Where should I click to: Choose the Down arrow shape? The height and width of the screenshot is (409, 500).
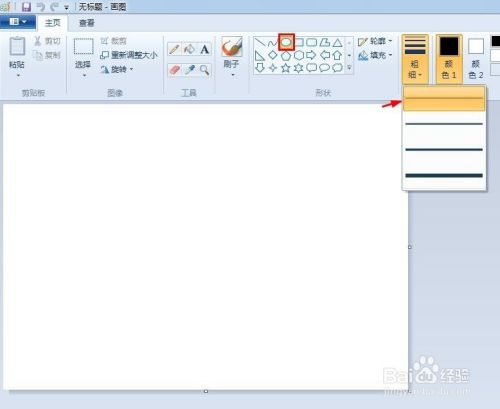pyautogui.click(x=260, y=68)
